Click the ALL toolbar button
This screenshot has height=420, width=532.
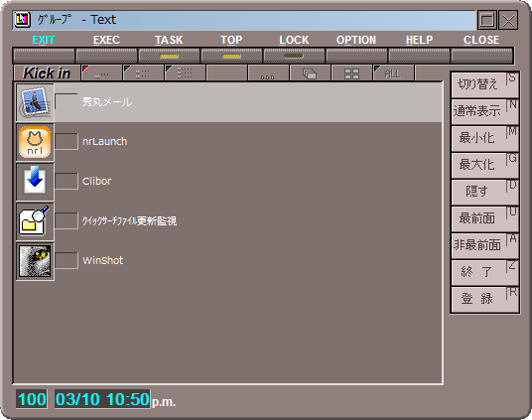coord(393,73)
